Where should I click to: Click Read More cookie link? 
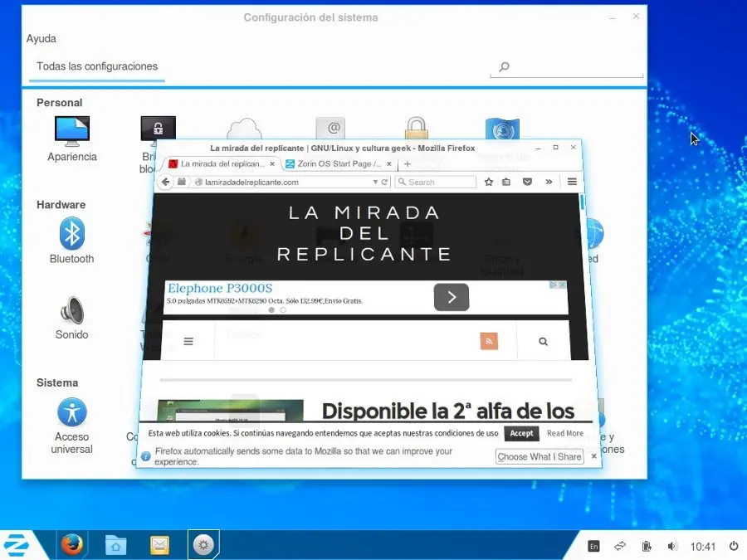click(565, 433)
